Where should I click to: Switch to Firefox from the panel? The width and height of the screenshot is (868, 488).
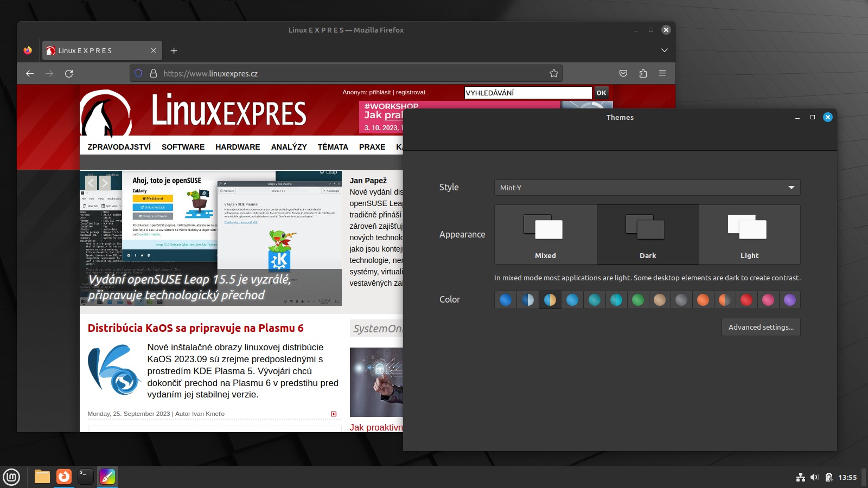pos(64,477)
